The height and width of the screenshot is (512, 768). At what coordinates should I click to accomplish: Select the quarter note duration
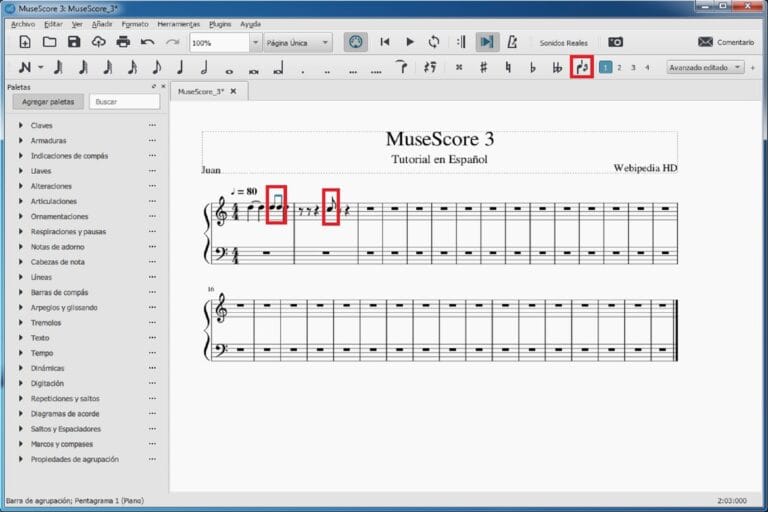180,68
